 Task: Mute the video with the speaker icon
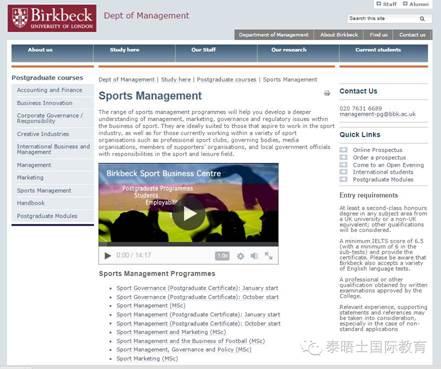254,256
